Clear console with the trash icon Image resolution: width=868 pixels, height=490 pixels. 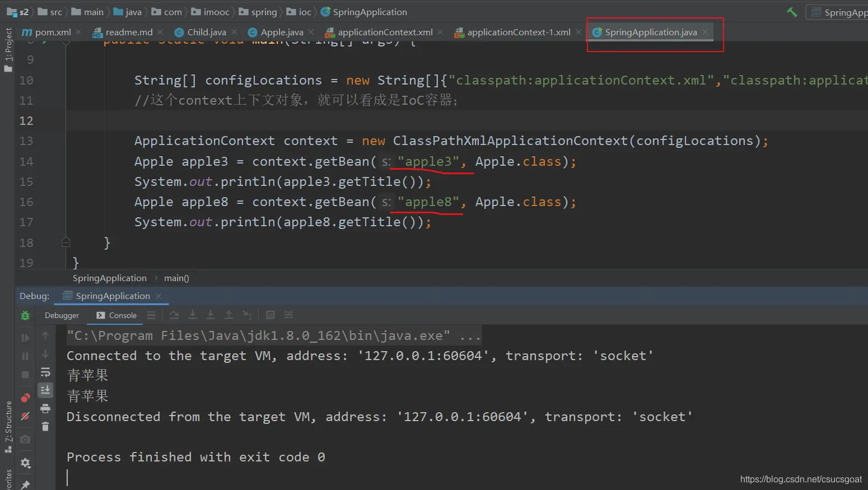(45, 427)
